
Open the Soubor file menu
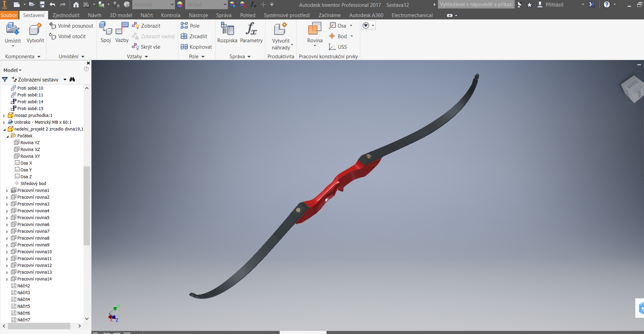9,15
